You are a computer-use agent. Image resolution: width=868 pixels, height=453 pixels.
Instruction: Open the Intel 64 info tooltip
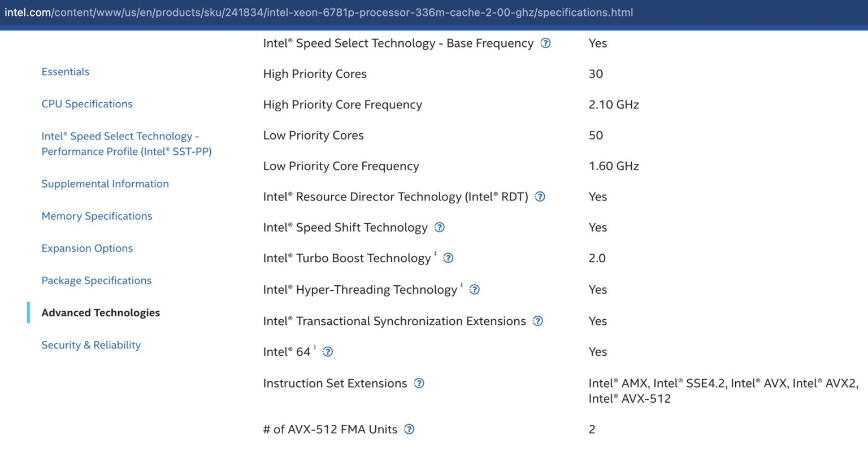point(328,351)
